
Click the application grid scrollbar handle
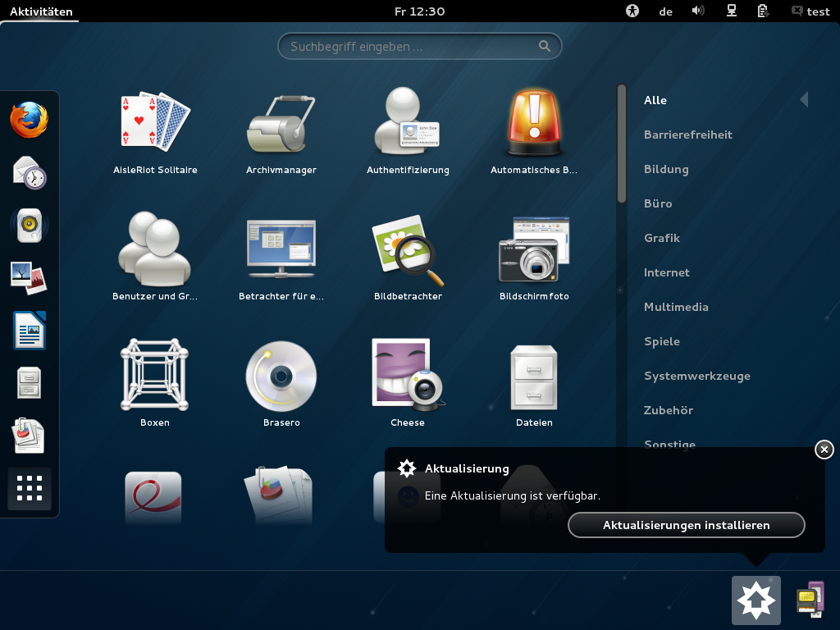pyautogui.click(x=622, y=144)
